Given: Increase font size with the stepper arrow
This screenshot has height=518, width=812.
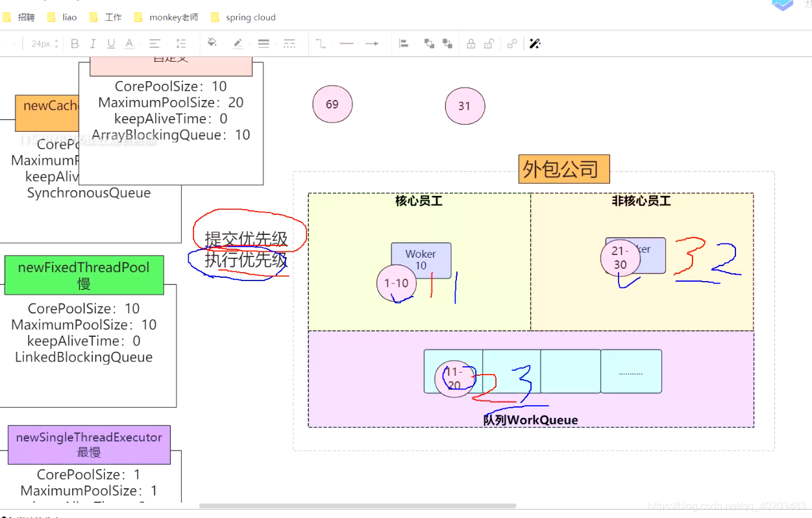Looking at the screenshot, I should [57, 40].
